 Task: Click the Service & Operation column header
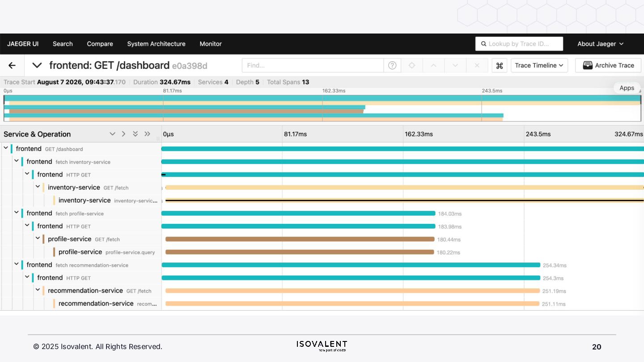coord(37,134)
